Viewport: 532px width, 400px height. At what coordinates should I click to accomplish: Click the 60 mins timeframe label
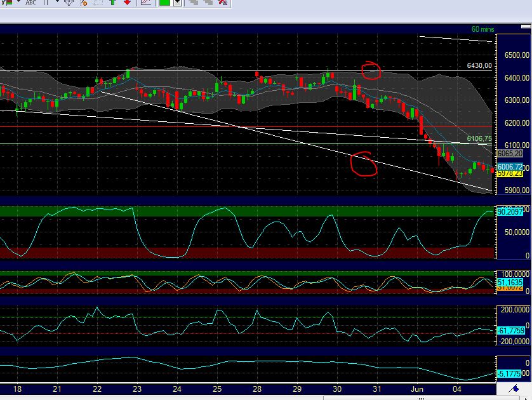coord(482,29)
